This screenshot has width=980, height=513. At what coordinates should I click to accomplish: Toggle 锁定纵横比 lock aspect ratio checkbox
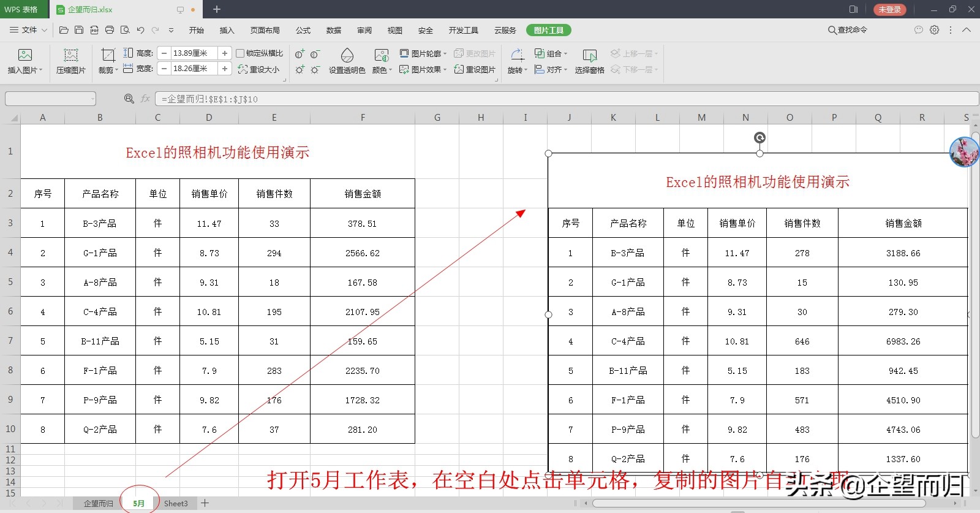(x=240, y=53)
